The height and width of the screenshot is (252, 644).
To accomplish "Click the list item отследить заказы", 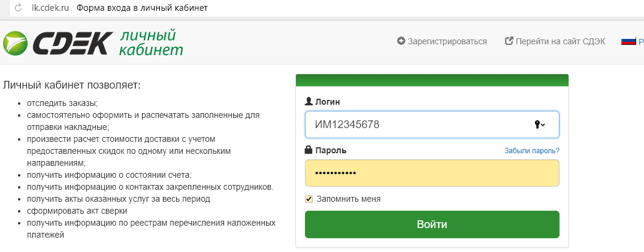I will (62, 103).
